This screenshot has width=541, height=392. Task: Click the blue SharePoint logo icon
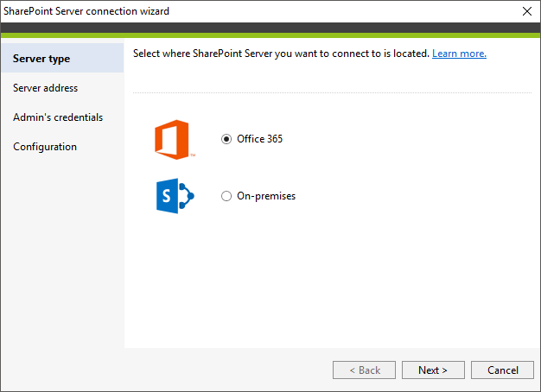[175, 196]
